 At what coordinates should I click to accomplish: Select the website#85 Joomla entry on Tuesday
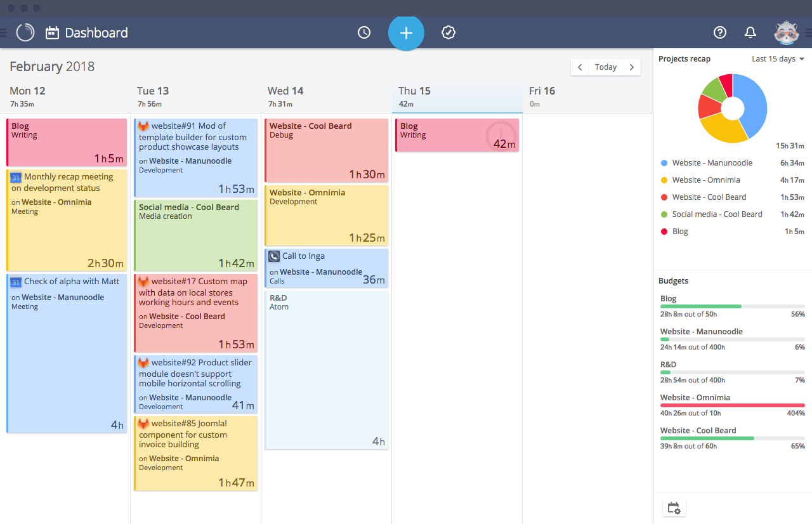tap(195, 454)
